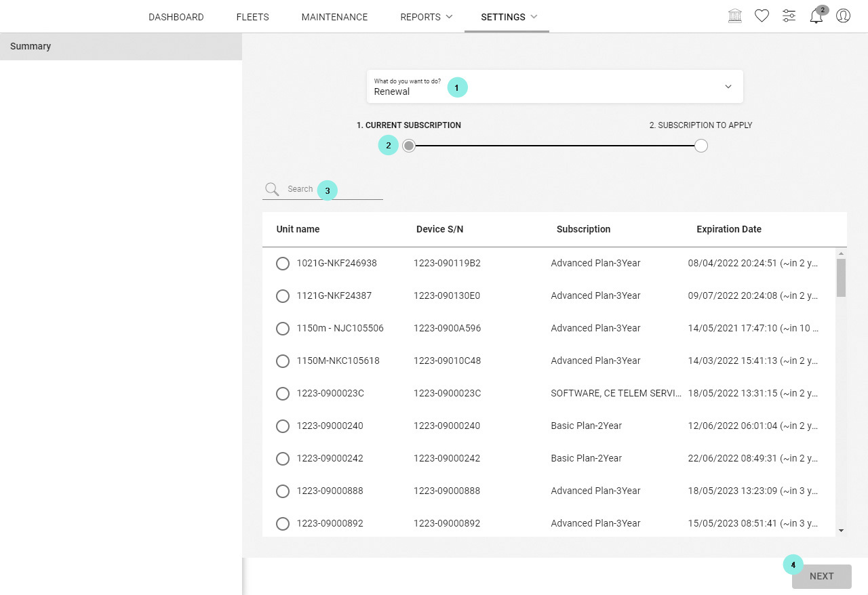
Task: Open the user profile icon
Action: click(x=843, y=16)
